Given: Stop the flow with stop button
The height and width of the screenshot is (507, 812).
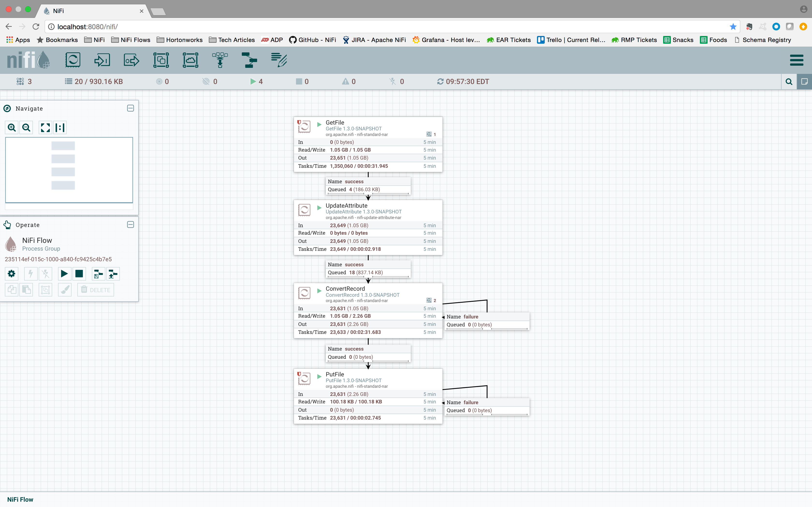Looking at the screenshot, I should (x=79, y=274).
